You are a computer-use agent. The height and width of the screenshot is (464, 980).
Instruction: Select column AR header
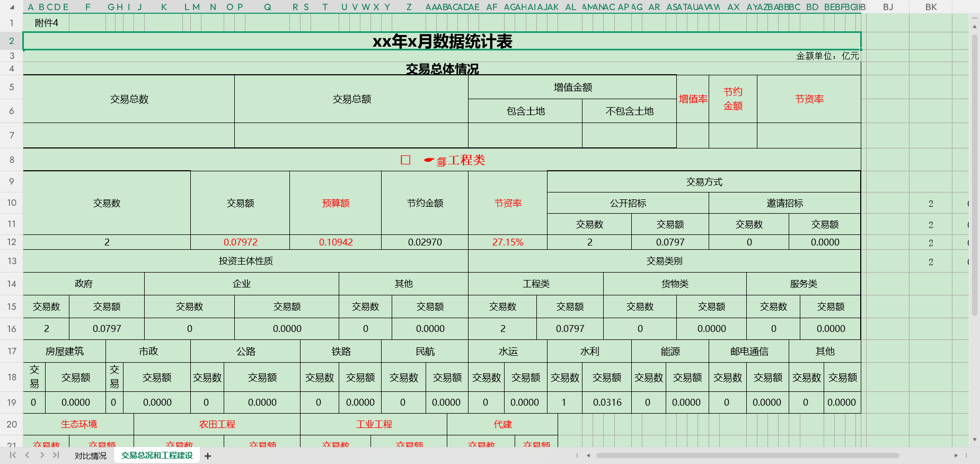(x=655, y=7)
